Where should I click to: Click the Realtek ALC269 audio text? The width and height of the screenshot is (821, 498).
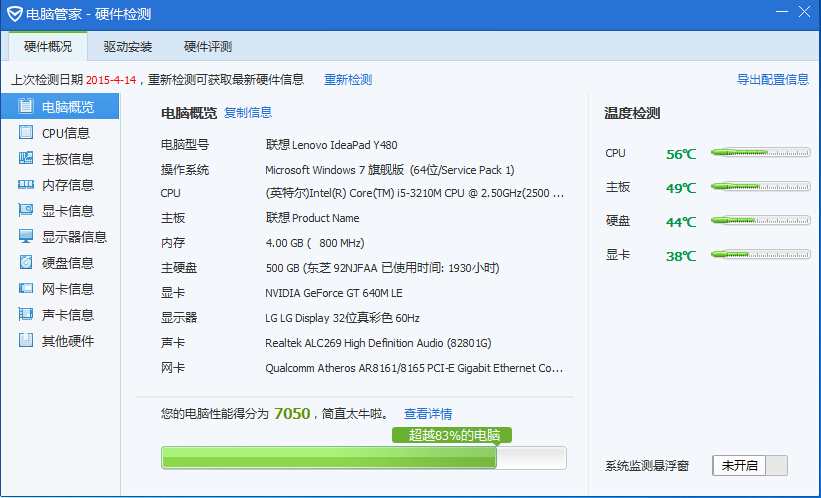[x=378, y=343]
